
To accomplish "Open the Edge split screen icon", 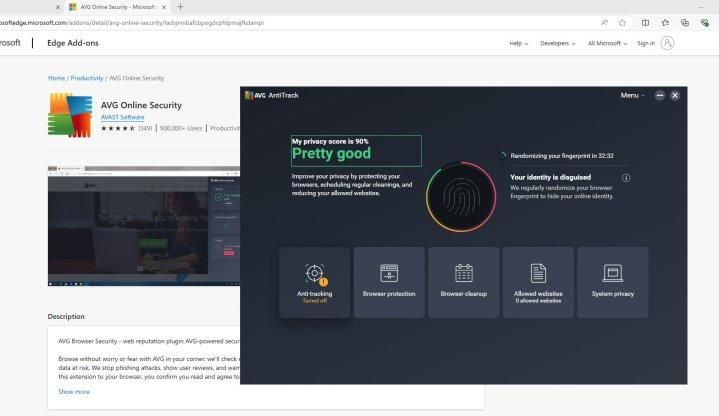I will pyautogui.click(x=645, y=22).
